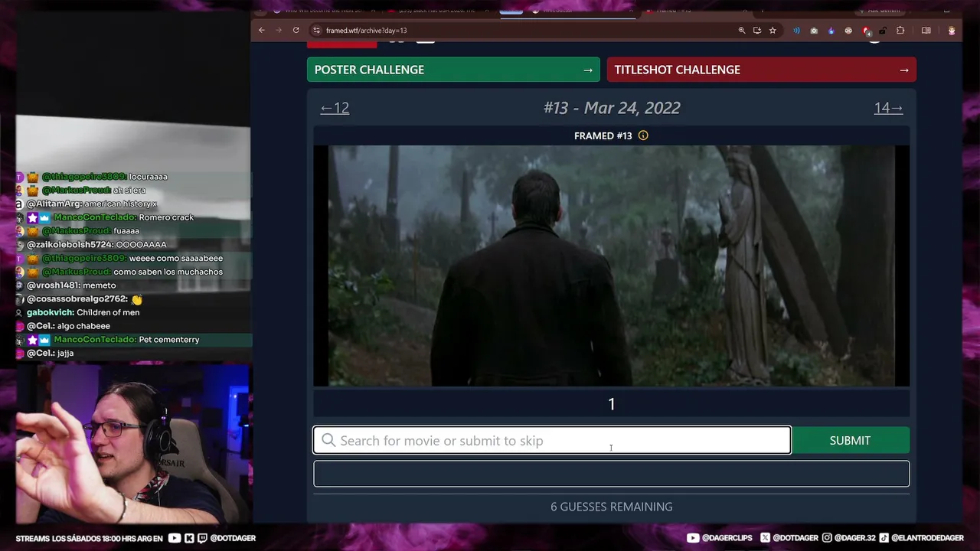Click chat message 'american history x'

tap(120, 204)
